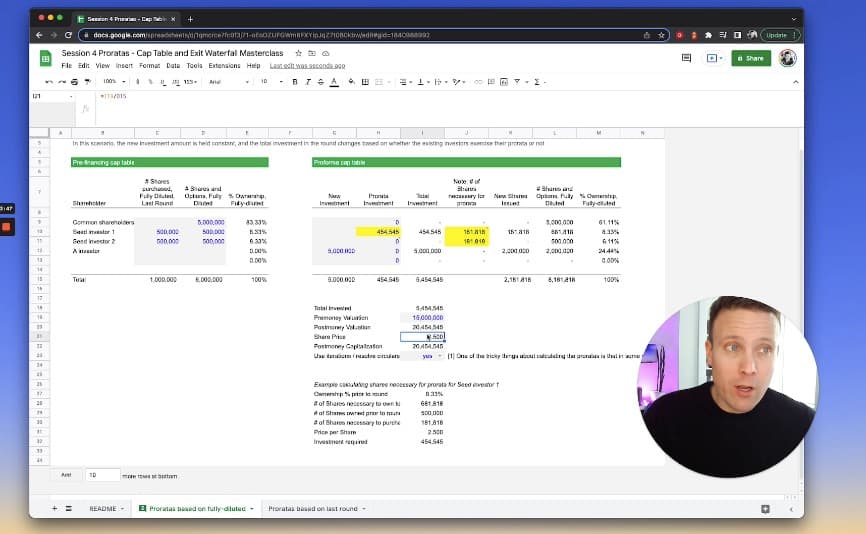Viewport: 866px width, 534px height.
Task: Open the zoom level dropdown
Action: click(113, 82)
